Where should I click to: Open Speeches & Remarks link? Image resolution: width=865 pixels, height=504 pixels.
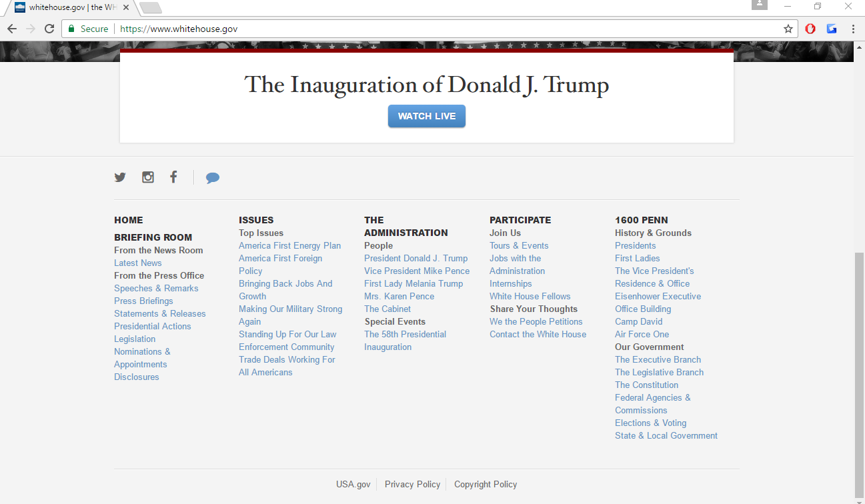pos(156,288)
